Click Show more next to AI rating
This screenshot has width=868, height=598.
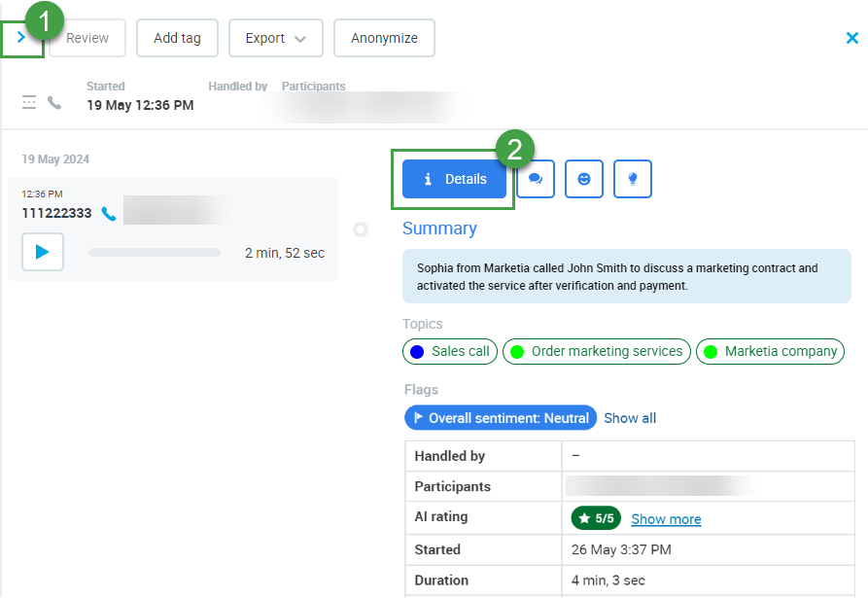tap(666, 519)
